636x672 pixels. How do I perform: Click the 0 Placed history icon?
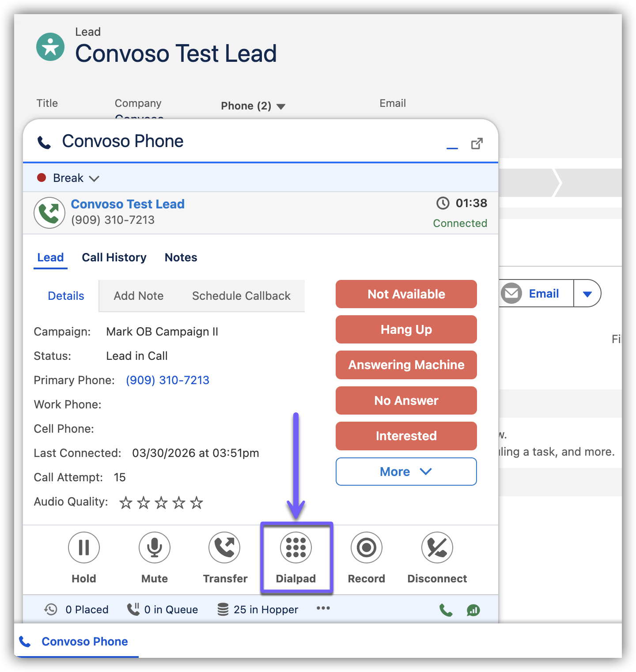(51, 610)
